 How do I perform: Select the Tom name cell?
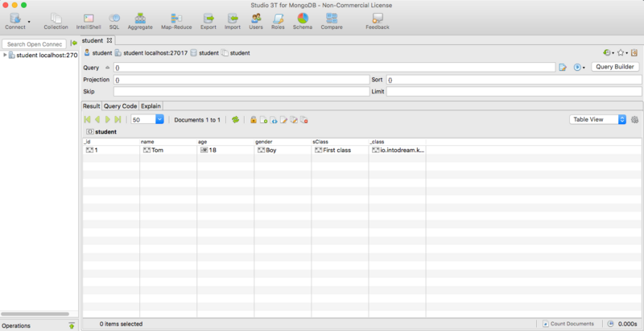coord(168,151)
